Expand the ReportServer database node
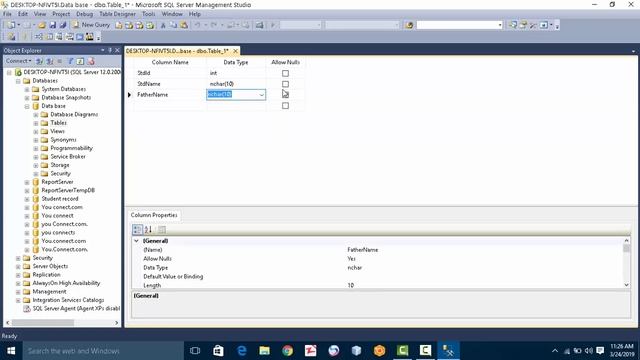The width and height of the screenshot is (640, 360). click(27, 182)
